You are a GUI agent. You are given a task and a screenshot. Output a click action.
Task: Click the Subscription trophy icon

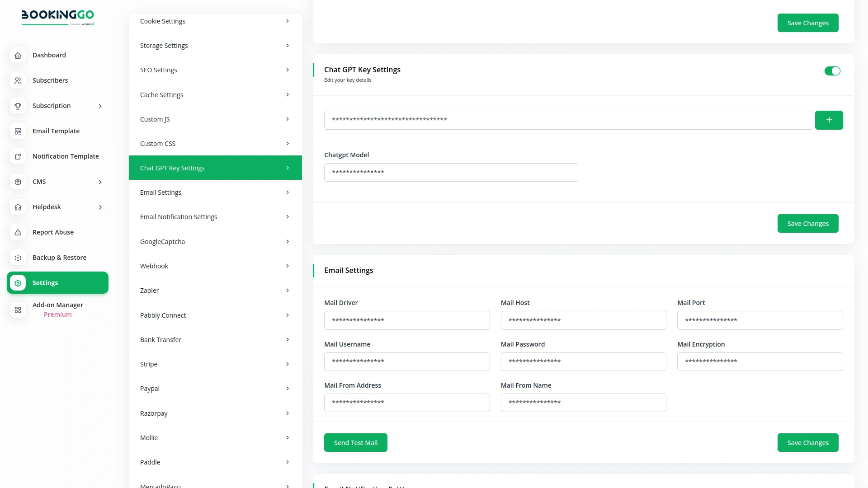[18, 106]
